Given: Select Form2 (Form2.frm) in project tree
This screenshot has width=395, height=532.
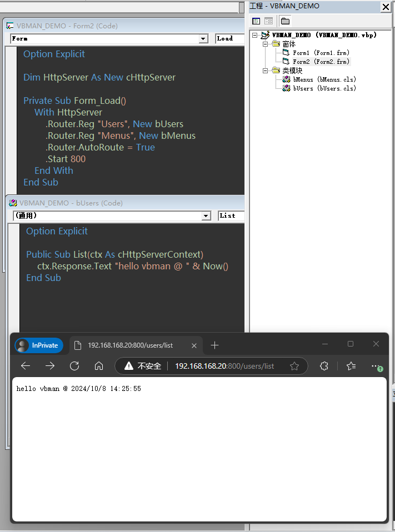Looking at the screenshot, I should pos(321,62).
